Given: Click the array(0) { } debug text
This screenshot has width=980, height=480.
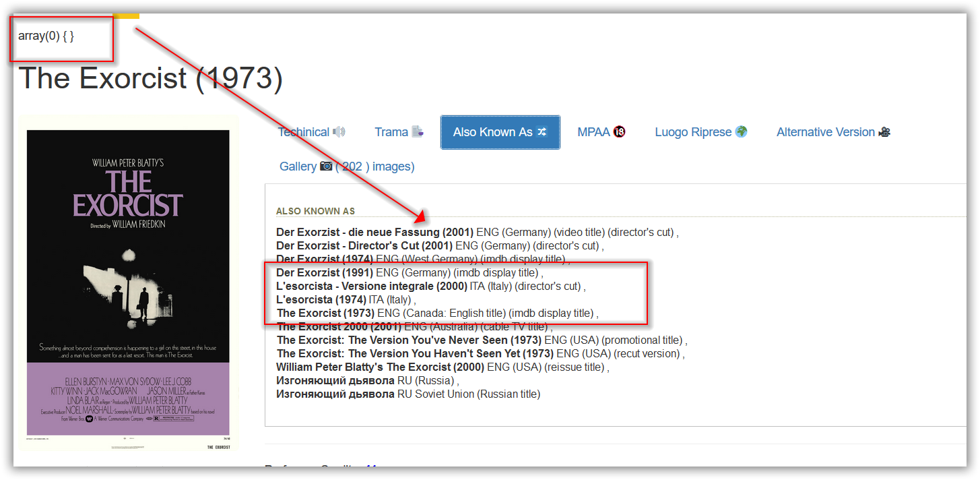Looking at the screenshot, I should (46, 36).
